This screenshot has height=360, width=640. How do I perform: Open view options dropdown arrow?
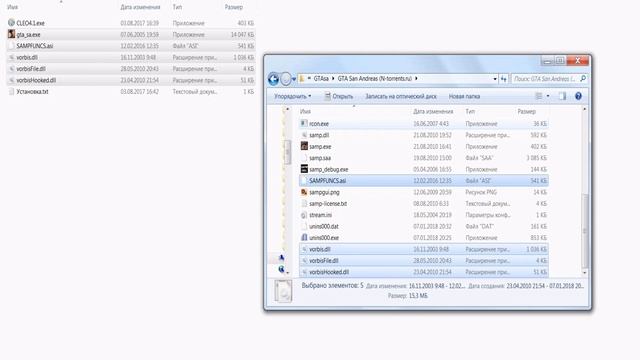(x=548, y=96)
